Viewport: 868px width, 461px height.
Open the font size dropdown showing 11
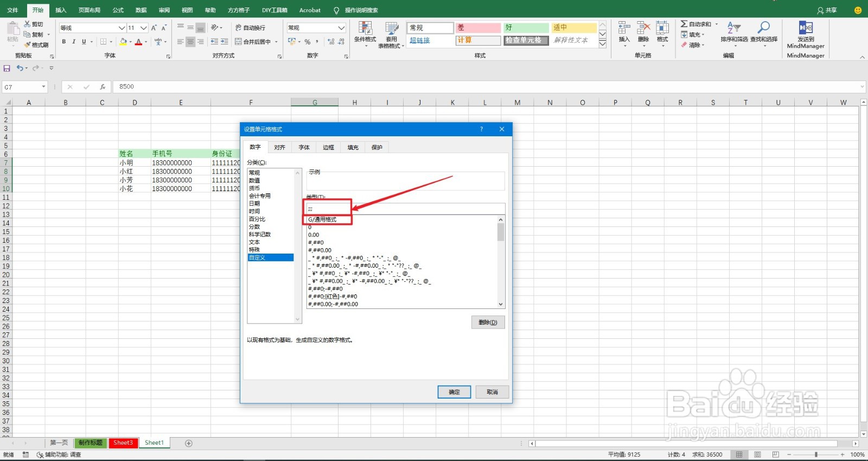point(144,28)
